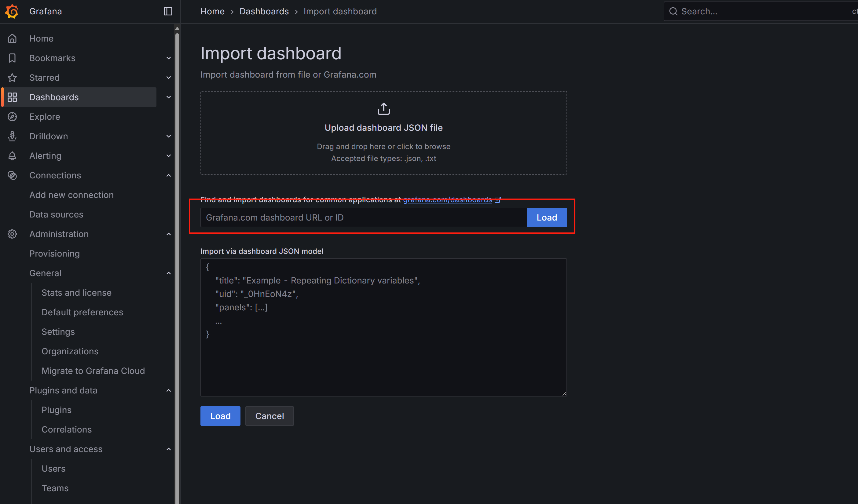Expand the Alerting section chevron
The height and width of the screenshot is (504, 858).
169,156
